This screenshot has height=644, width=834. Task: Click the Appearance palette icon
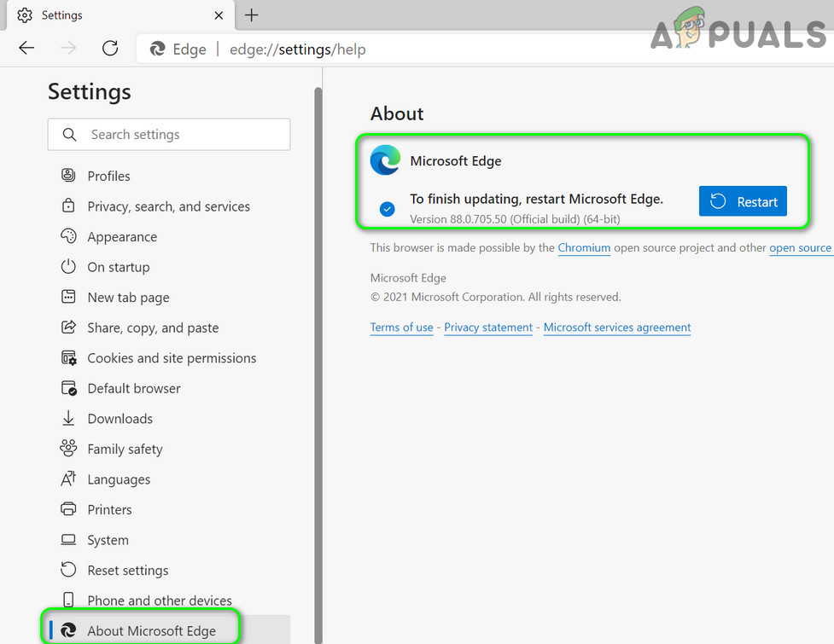(x=68, y=236)
